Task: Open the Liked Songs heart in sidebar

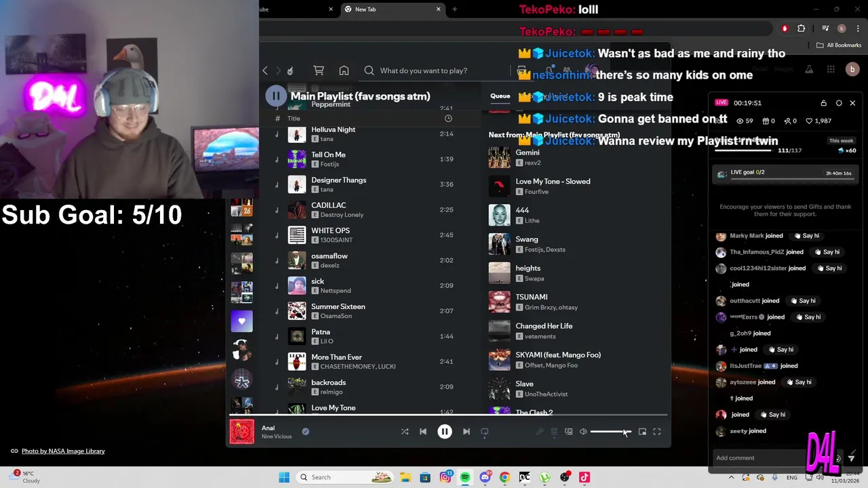Action: click(241, 321)
